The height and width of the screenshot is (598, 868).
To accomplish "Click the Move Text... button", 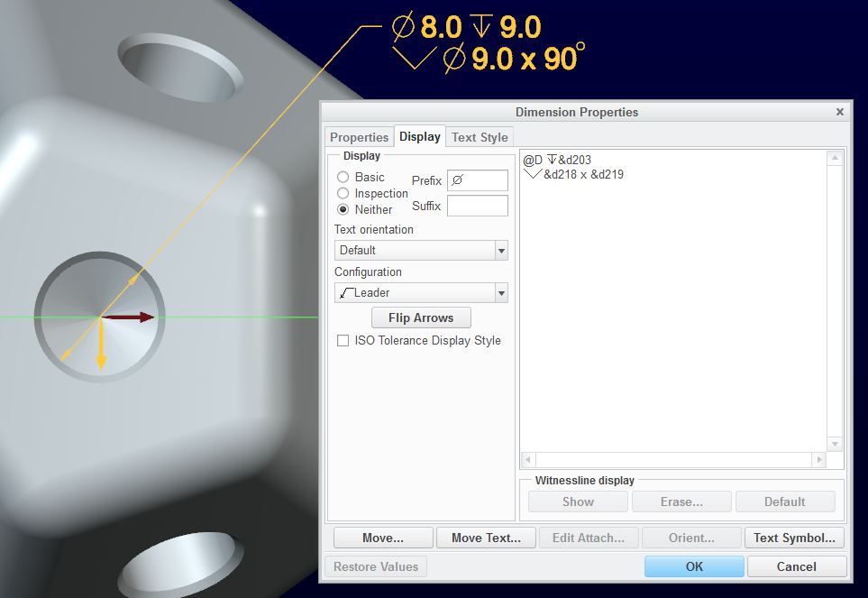I will [486, 538].
